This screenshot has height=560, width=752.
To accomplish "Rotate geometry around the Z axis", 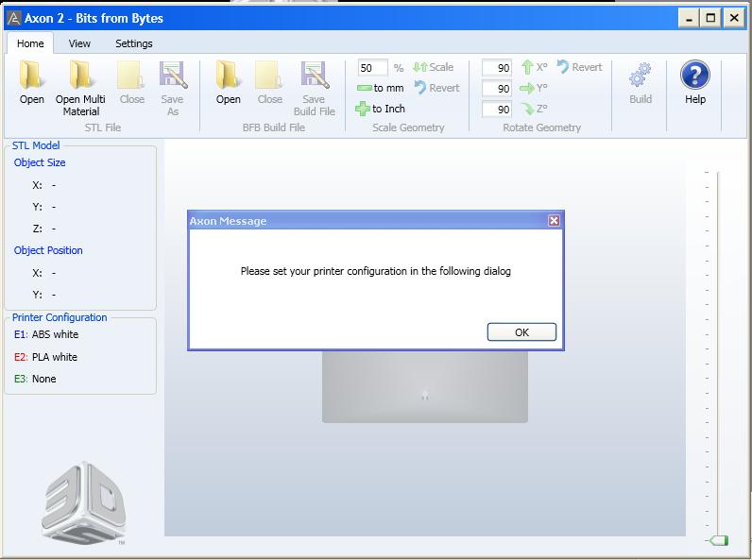I will pos(535,109).
